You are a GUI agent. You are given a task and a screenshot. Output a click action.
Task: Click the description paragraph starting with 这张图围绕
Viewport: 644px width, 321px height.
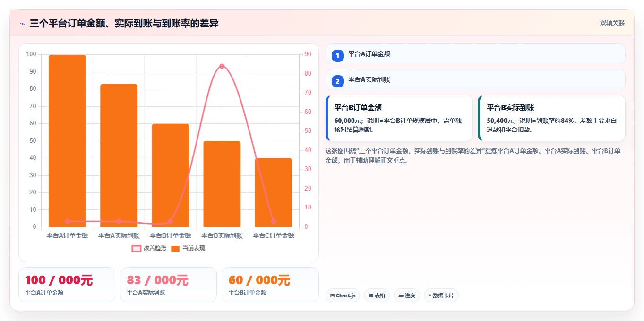coord(473,155)
